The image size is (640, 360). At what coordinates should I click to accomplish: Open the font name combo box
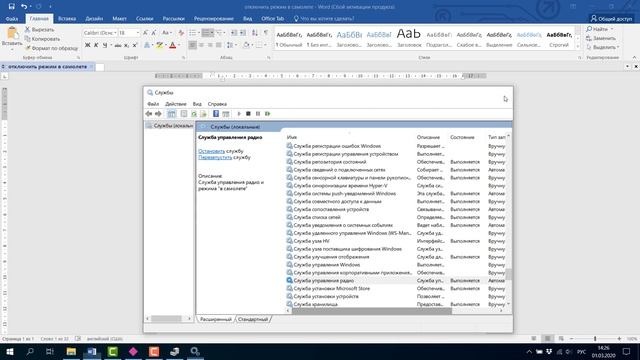click(100, 33)
